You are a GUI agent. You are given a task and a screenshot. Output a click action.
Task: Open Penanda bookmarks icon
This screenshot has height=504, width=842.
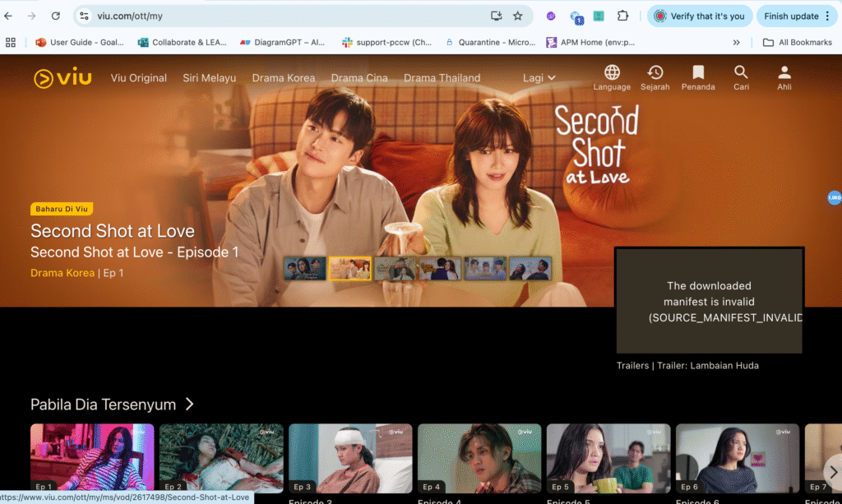coord(698,78)
